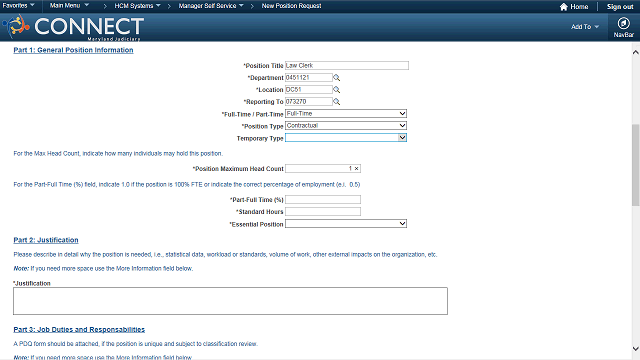The image size is (640, 360).
Task: Click the Standard Hours input field
Action: (323, 211)
